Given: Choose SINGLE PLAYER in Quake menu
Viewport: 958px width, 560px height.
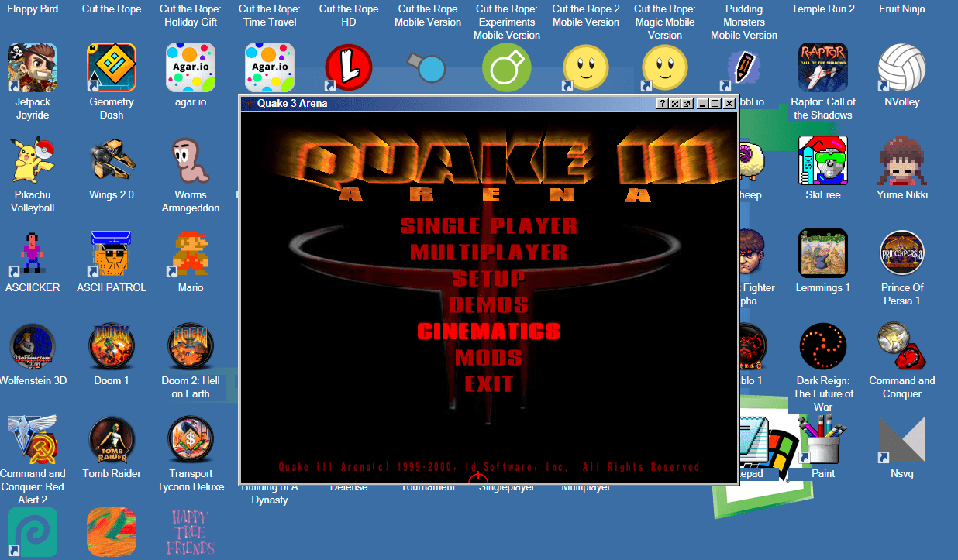Looking at the screenshot, I should coord(488,226).
